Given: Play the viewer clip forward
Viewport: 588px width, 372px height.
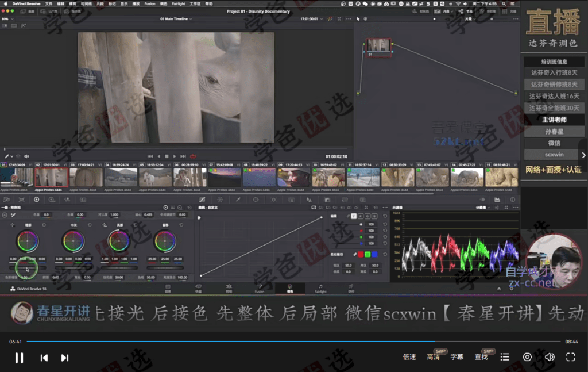Looking at the screenshot, I should click(x=175, y=156).
